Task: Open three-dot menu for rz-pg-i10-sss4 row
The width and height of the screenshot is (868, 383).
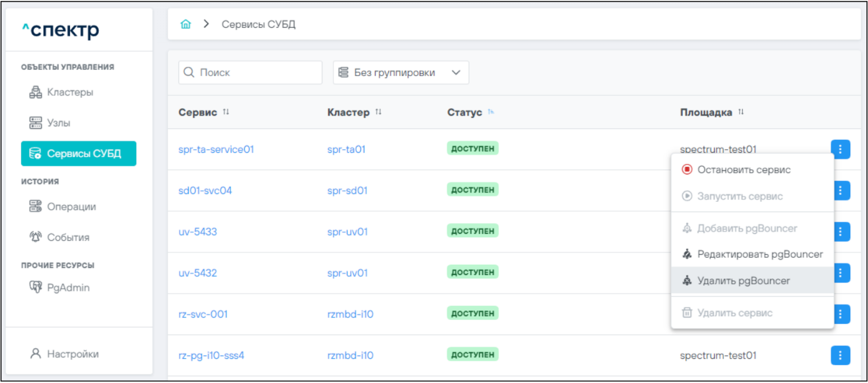Action: tap(840, 355)
